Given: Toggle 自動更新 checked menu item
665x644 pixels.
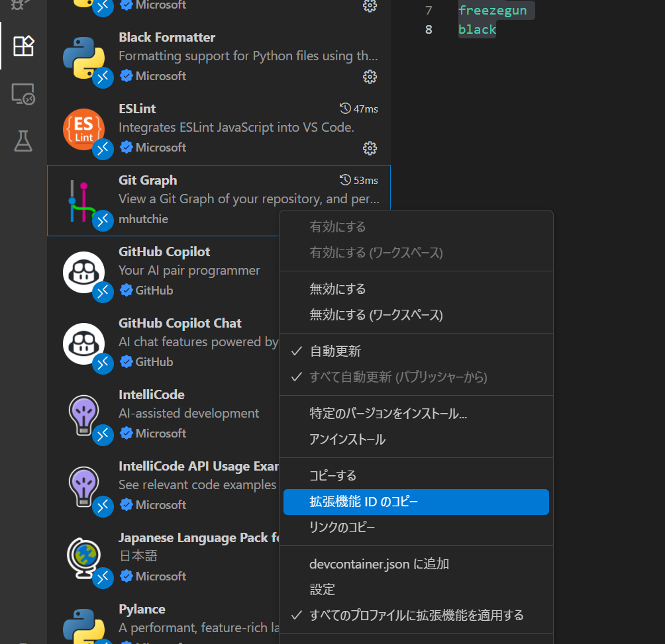Looking at the screenshot, I should pyautogui.click(x=416, y=351).
